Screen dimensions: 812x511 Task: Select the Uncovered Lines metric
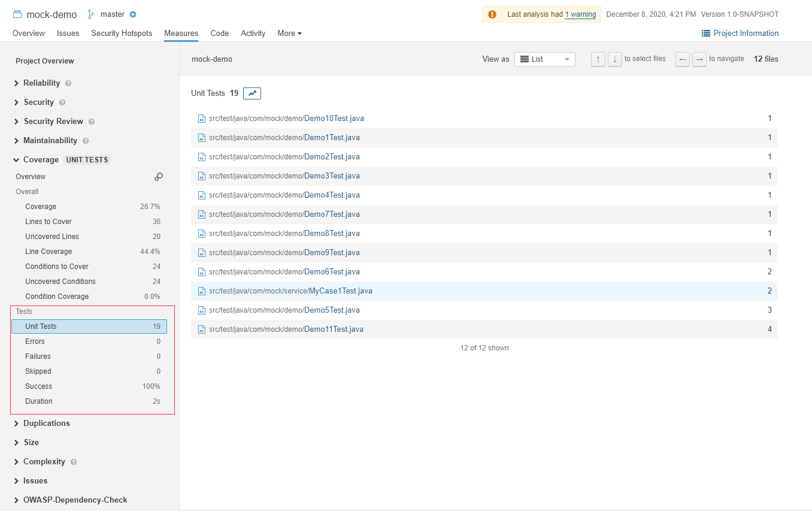pyautogui.click(x=89, y=237)
